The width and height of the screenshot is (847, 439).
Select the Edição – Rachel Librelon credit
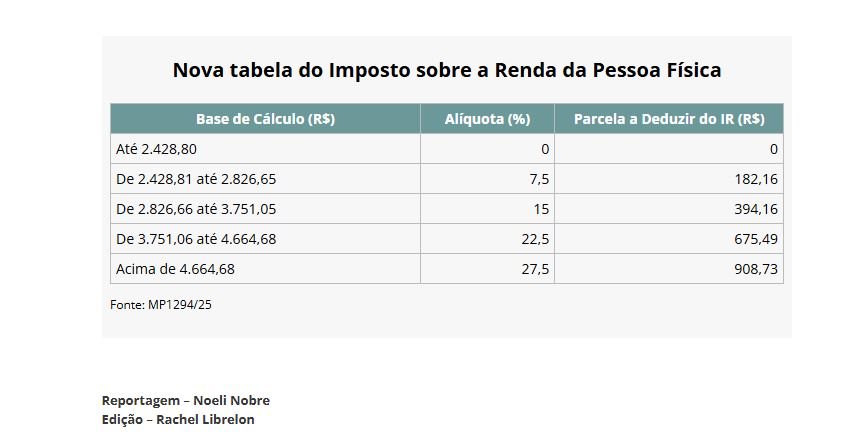pos(178,419)
